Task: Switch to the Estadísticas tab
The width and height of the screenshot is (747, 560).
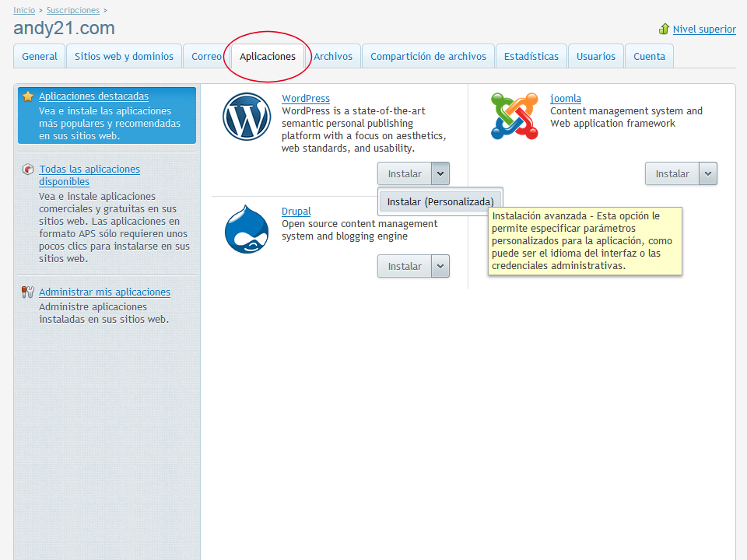Action: click(531, 56)
